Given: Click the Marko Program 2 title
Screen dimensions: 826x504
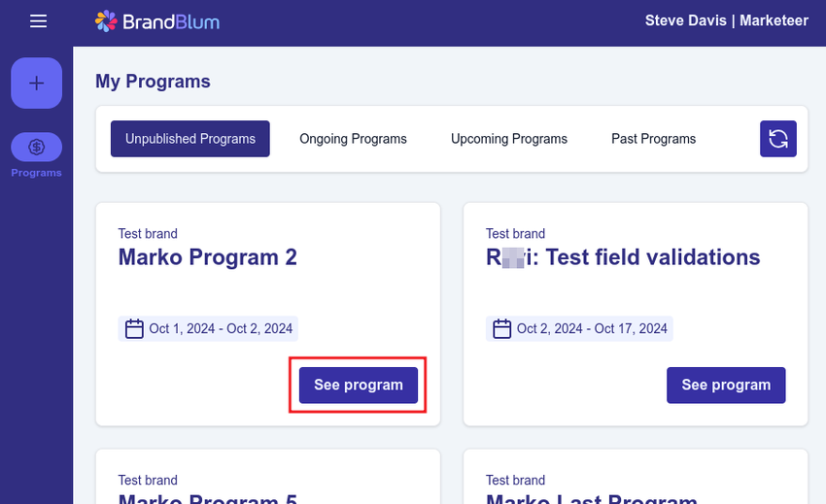Looking at the screenshot, I should 207,257.
